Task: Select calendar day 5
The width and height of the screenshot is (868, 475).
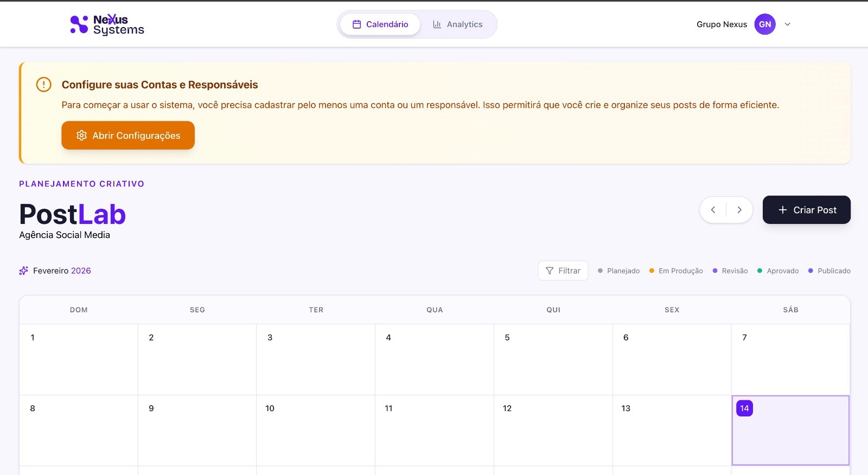Action: coord(553,360)
